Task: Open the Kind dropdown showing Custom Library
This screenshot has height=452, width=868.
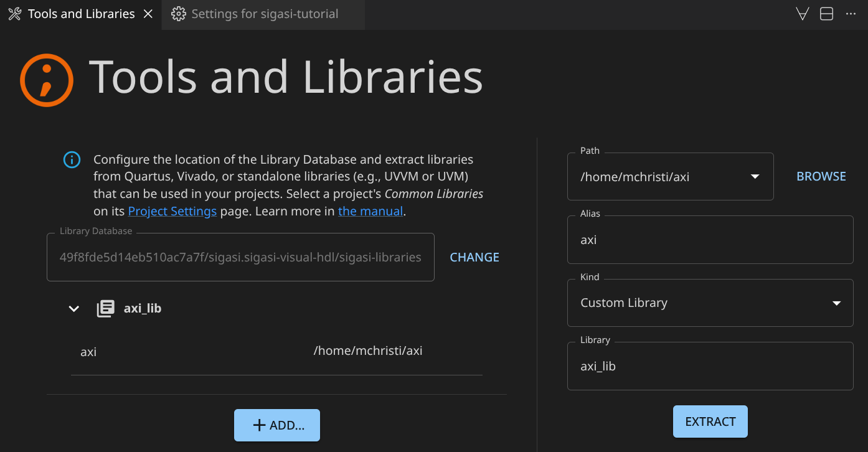Action: point(836,303)
